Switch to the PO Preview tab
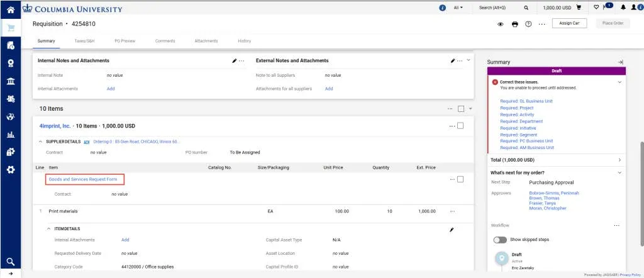644x278 pixels. (125, 41)
